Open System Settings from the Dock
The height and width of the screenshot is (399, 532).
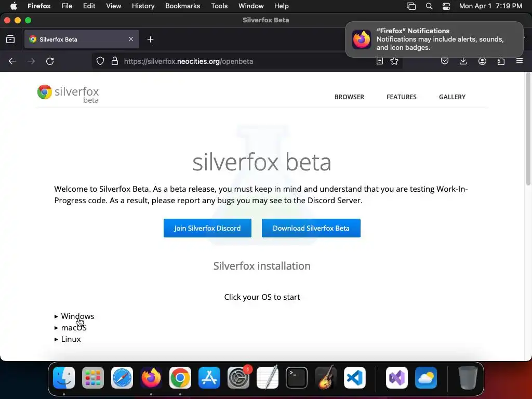click(238, 377)
